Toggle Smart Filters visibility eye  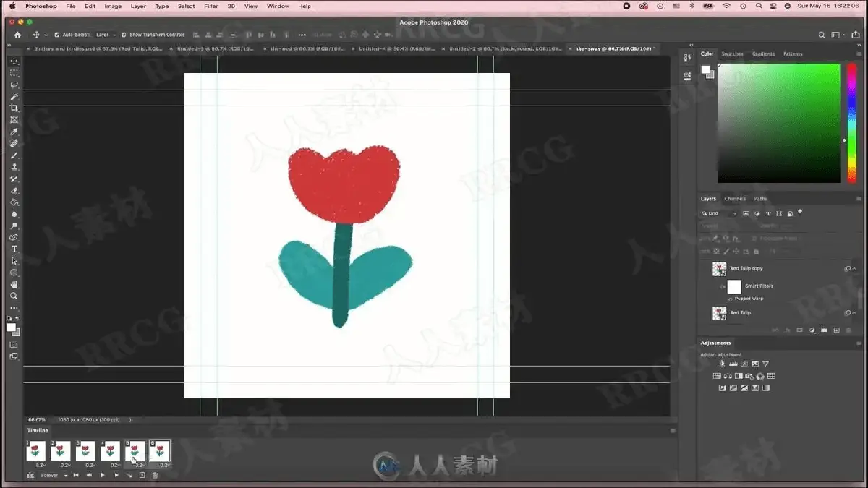click(722, 286)
